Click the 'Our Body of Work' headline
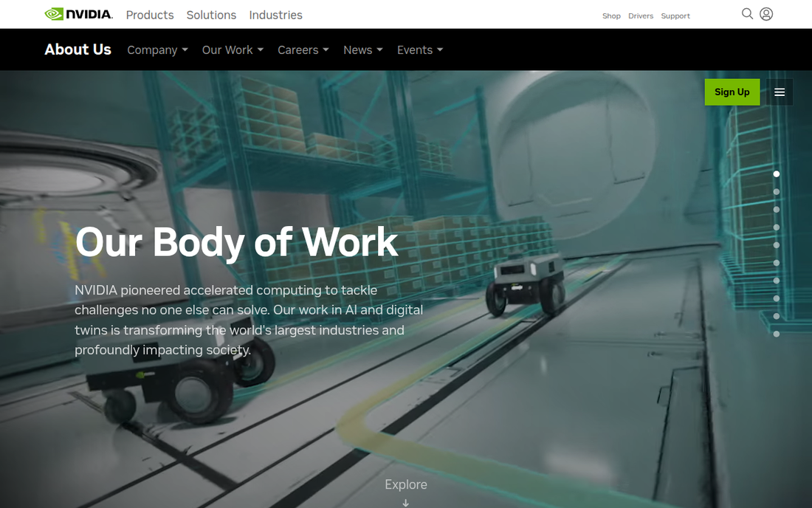 (x=237, y=242)
